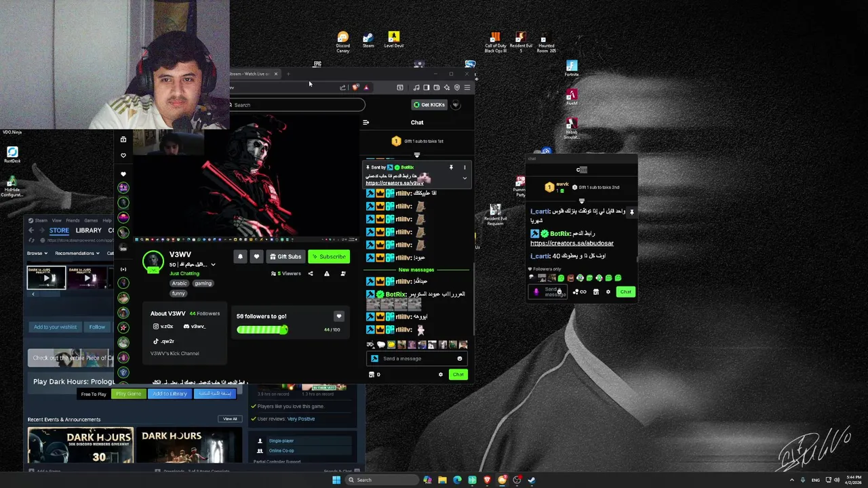Click Add to your wishlist in Steam
The width and height of the screenshot is (868, 488).
[x=56, y=327]
